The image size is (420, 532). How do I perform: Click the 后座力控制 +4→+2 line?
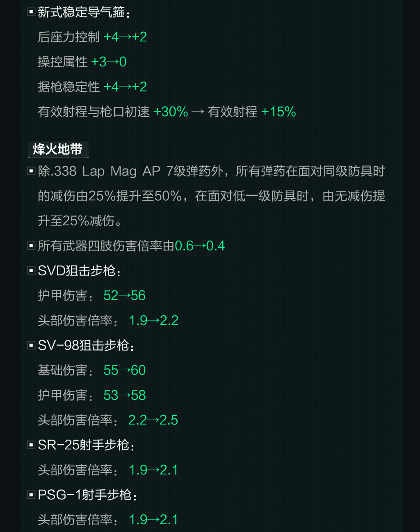[92, 37]
